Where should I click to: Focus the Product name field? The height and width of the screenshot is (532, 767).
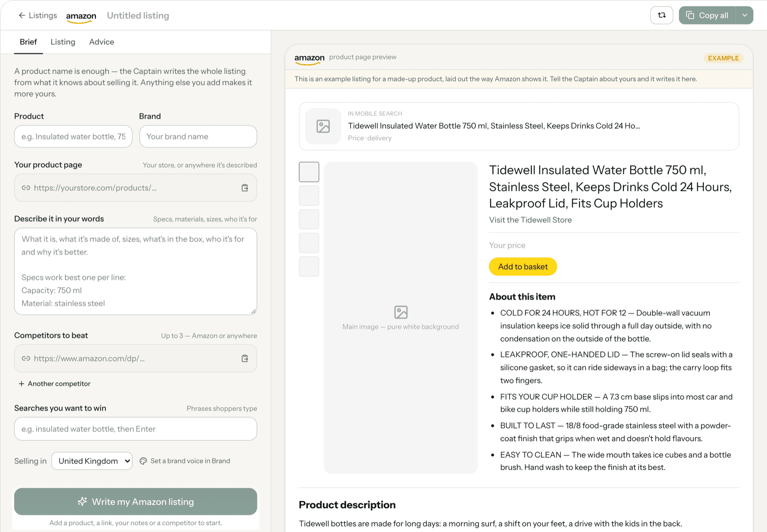click(x=73, y=136)
